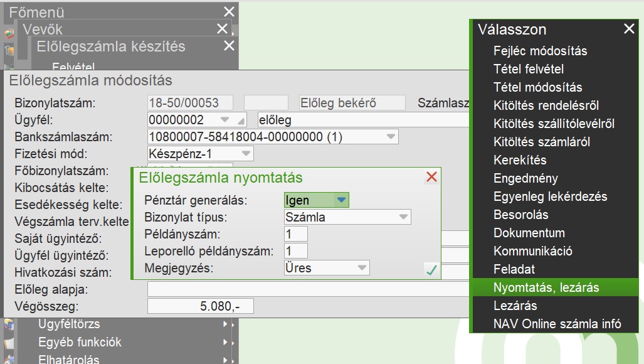Choose Fejléc módosítás from the menu
The height and width of the screenshot is (364, 644).
pyautogui.click(x=540, y=51)
